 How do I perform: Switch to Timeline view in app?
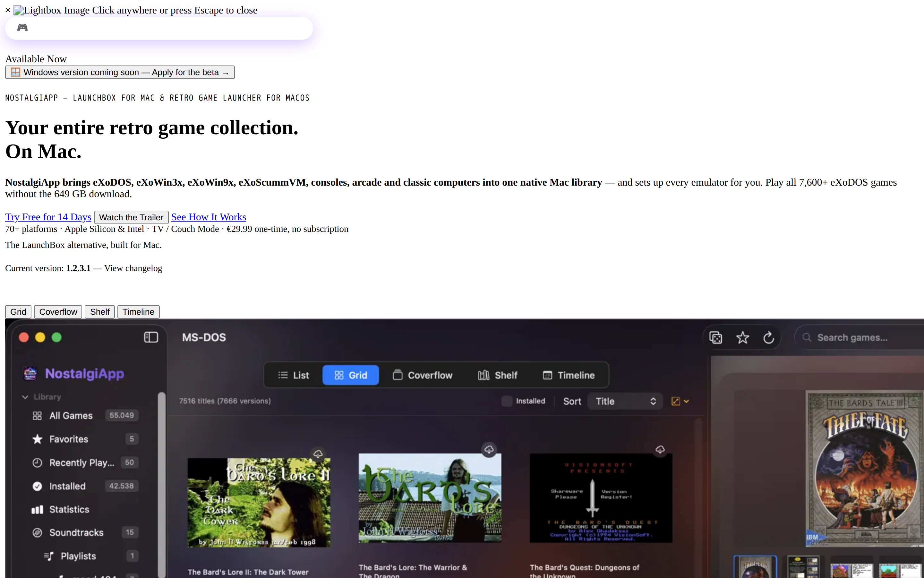(569, 375)
